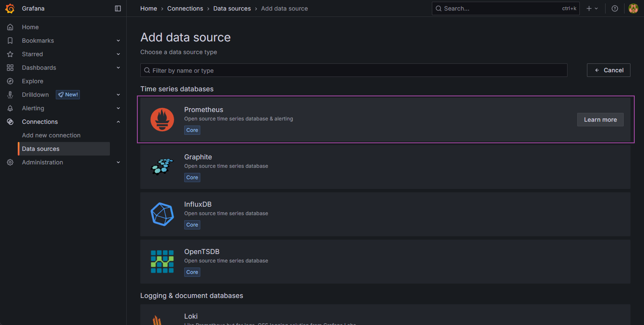
Task: Expand the Dashboards section chevron
Action: pos(118,68)
